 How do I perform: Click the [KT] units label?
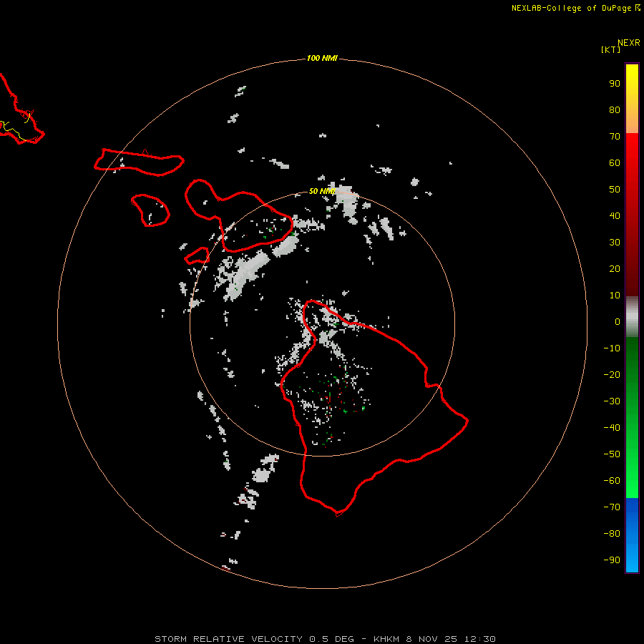click(610, 49)
